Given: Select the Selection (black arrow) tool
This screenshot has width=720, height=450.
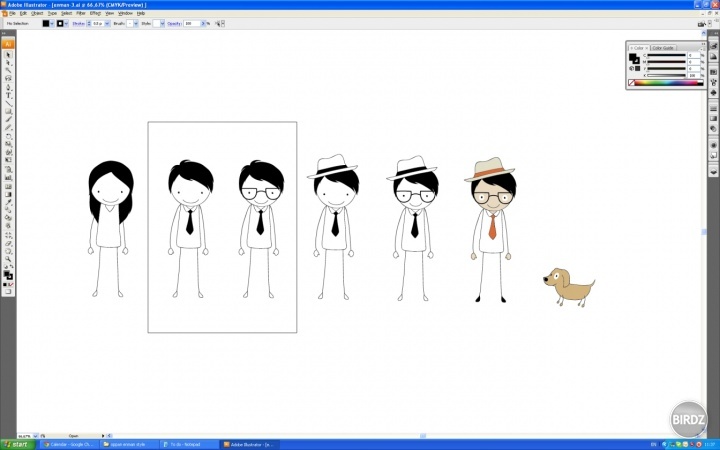Looking at the screenshot, I should click(8, 55).
